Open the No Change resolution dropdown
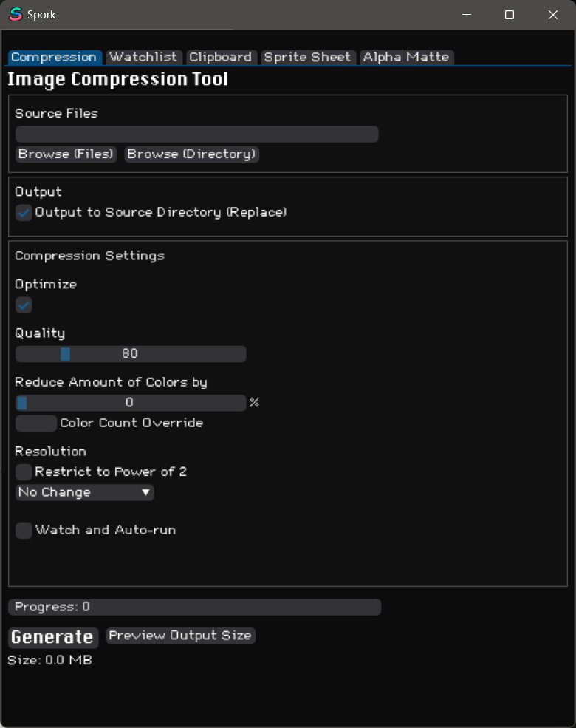576x728 pixels. click(x=84, y=492)
